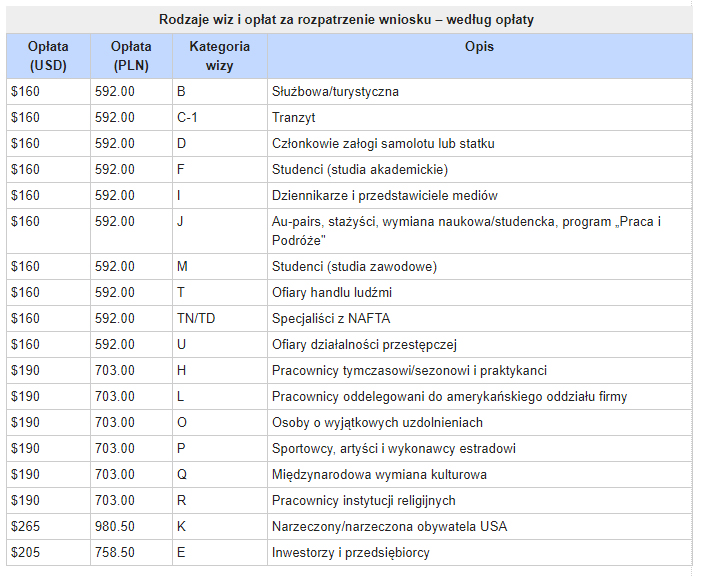
Task: Click "Narzeczony/narzeczona obywatela USA" cell
Action: coord(479,526)
